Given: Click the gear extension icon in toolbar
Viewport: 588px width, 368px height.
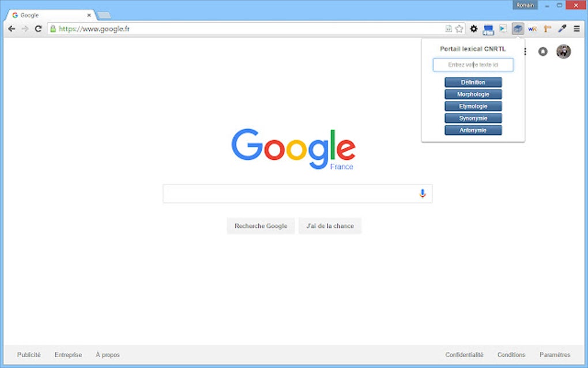Looking at the screenshot, I should (x=473, y=28).
